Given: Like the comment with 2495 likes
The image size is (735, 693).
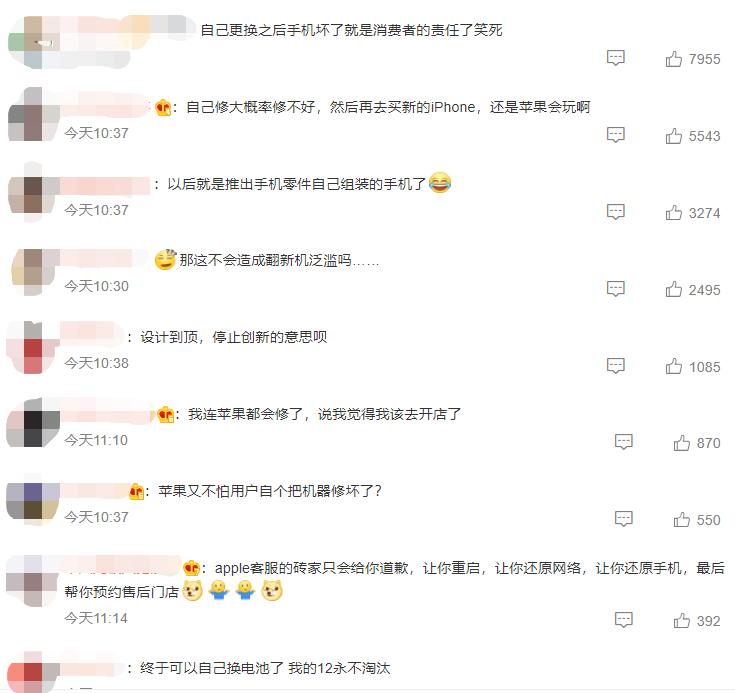Looking at the screenshot, I should 674,289.
